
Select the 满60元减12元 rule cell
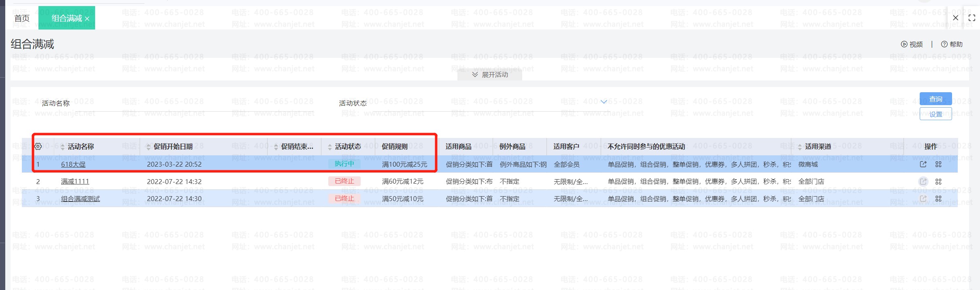(402, 182)
